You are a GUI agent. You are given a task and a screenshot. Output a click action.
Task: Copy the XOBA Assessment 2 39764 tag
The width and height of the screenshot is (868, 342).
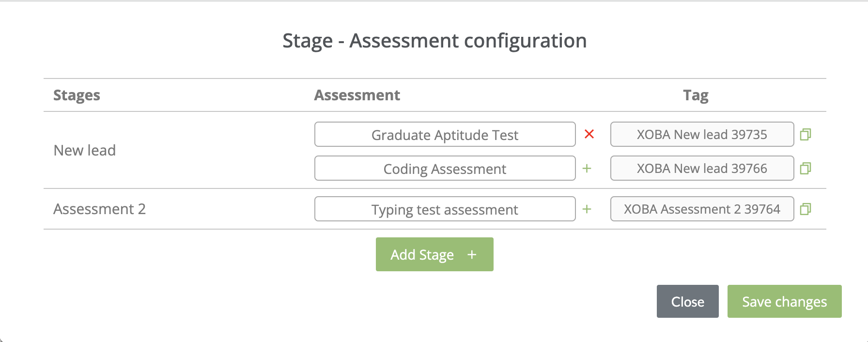pos(806,209)
